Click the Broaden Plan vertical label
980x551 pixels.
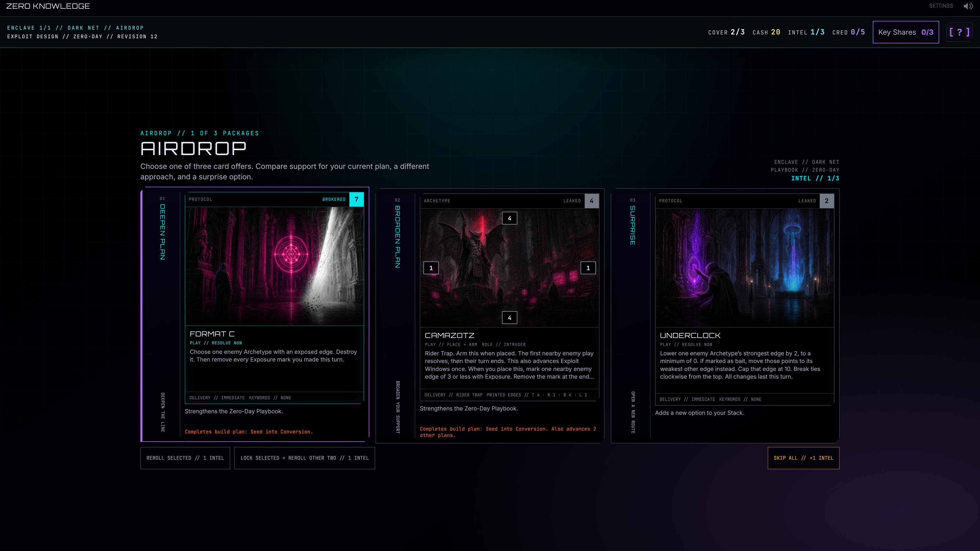(398, 236)
